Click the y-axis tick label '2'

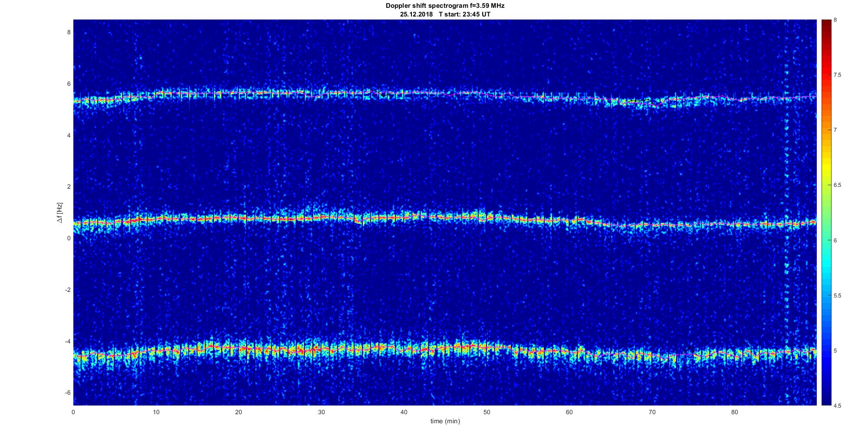click(x=69, y=187)
